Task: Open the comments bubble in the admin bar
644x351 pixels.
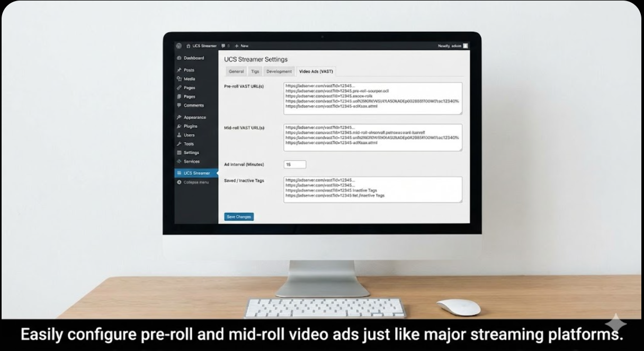Action: click(223, 46)
